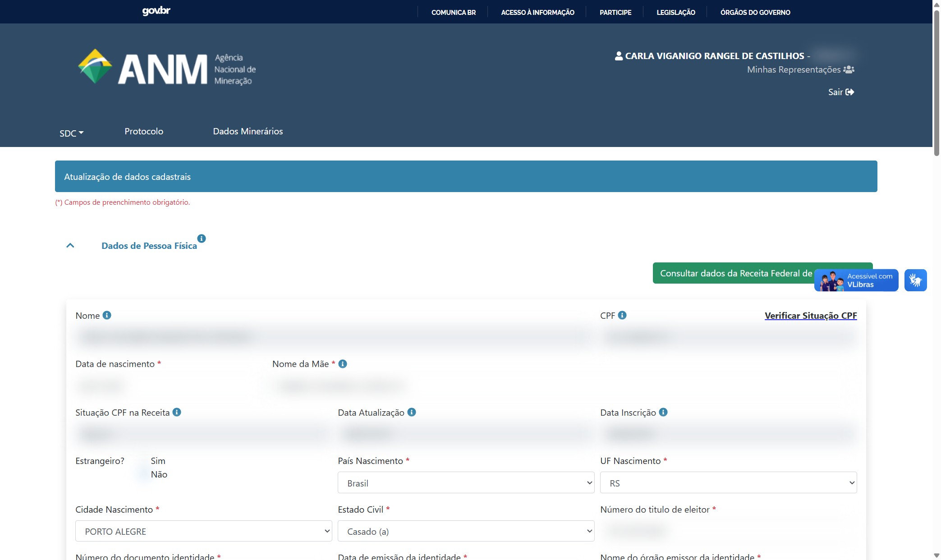Click the user profile icon beside Carla's name
Image resolution: width=941 pixels, height=560 pixels.
click(619, 56)
